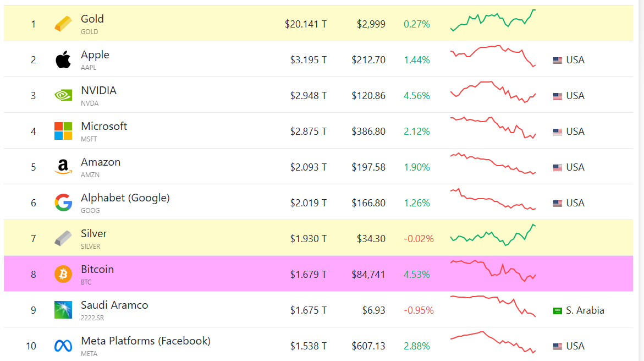
Task: Click Gold's market cap $20.141 T
Action: click(x=306, y=24)
